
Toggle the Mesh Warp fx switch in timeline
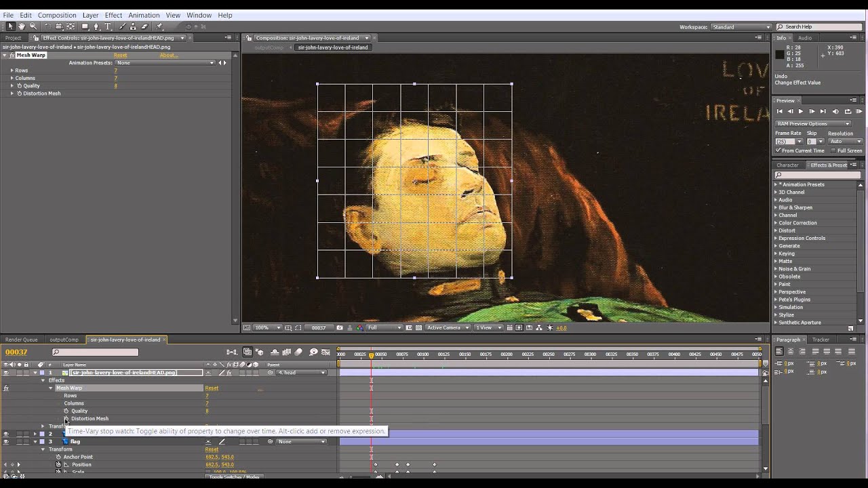point(6,388)
